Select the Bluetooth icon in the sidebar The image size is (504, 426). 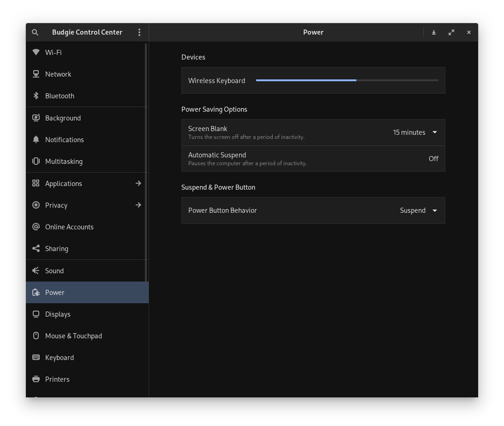(36, 96)
